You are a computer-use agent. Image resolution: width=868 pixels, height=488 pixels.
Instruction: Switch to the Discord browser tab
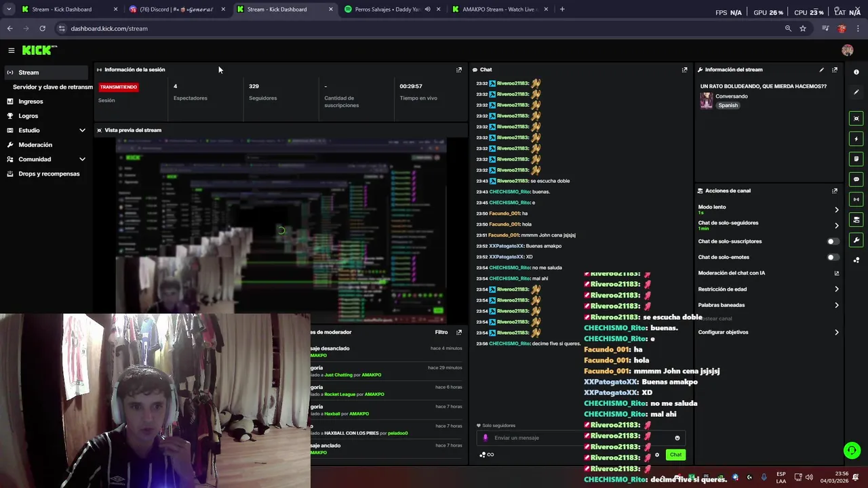tap(176, 9)
